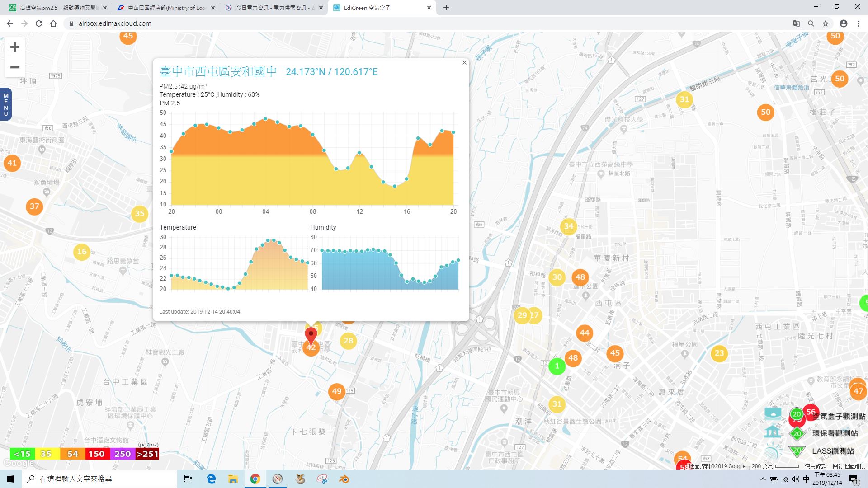Click the dark red >251 legend swatch

[147, 454]
